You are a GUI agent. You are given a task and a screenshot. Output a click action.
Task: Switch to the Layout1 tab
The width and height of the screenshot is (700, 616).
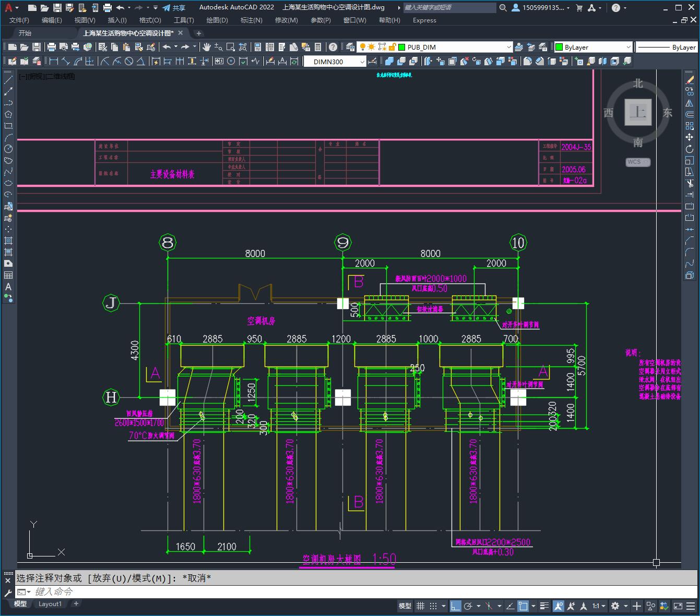coord(50,604)
